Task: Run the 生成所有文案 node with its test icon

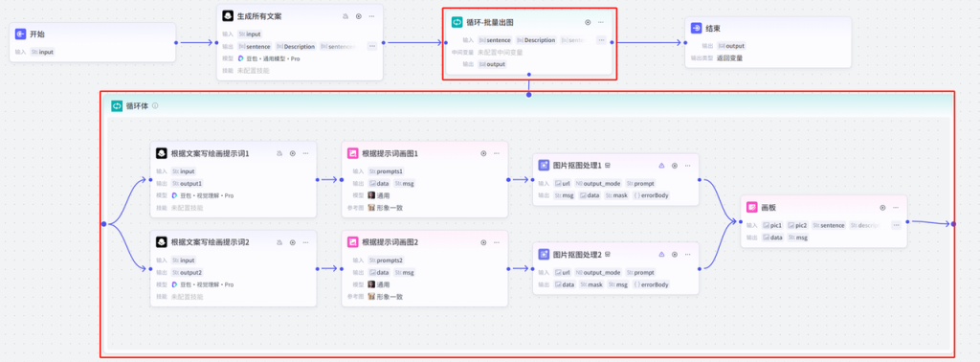Action: point(358,16)
